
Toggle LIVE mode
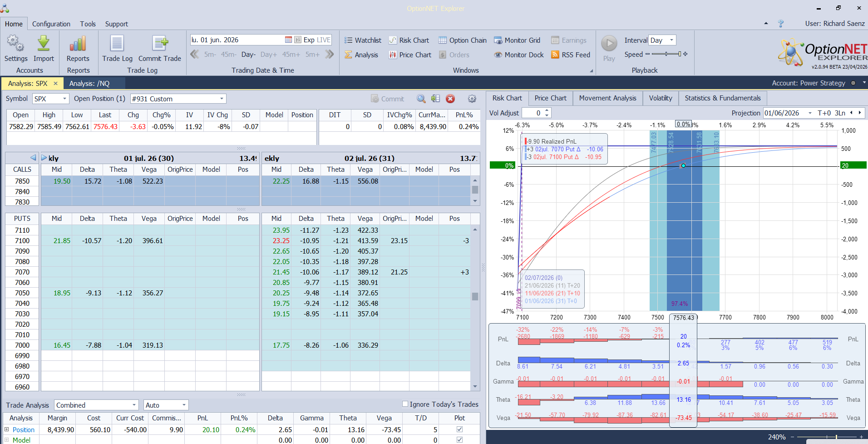click(324, 40)
